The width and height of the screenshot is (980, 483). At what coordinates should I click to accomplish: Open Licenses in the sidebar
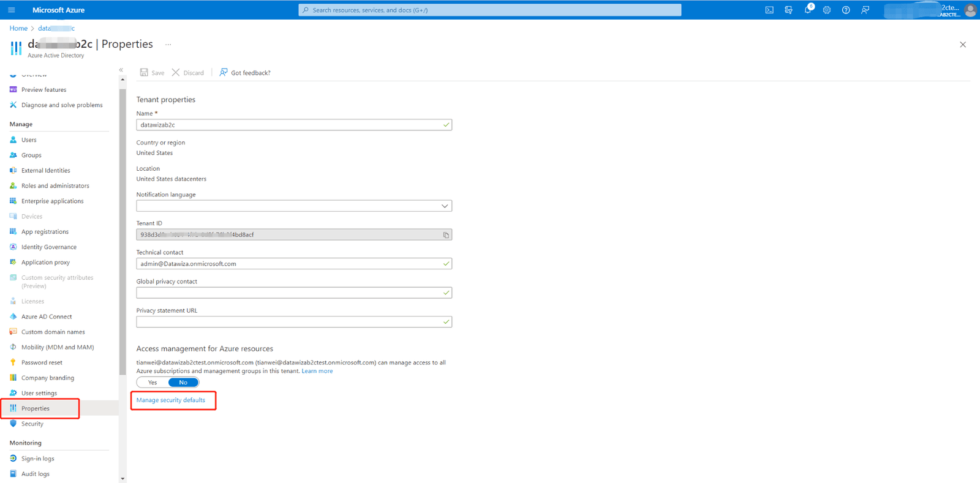pyautogui.click(x=32, y=301)
